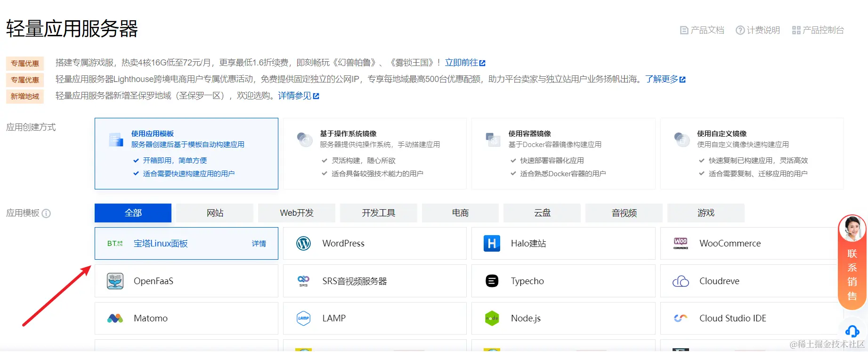The image size is (868, 352).
Task: Click the WordPress logo icon
Action: pos(303,244)
